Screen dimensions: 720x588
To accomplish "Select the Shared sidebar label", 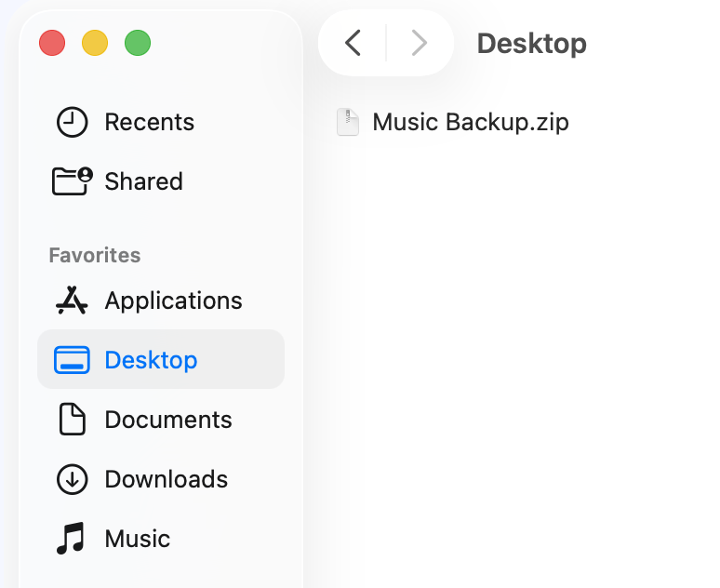I will click(x=143, y=181).
